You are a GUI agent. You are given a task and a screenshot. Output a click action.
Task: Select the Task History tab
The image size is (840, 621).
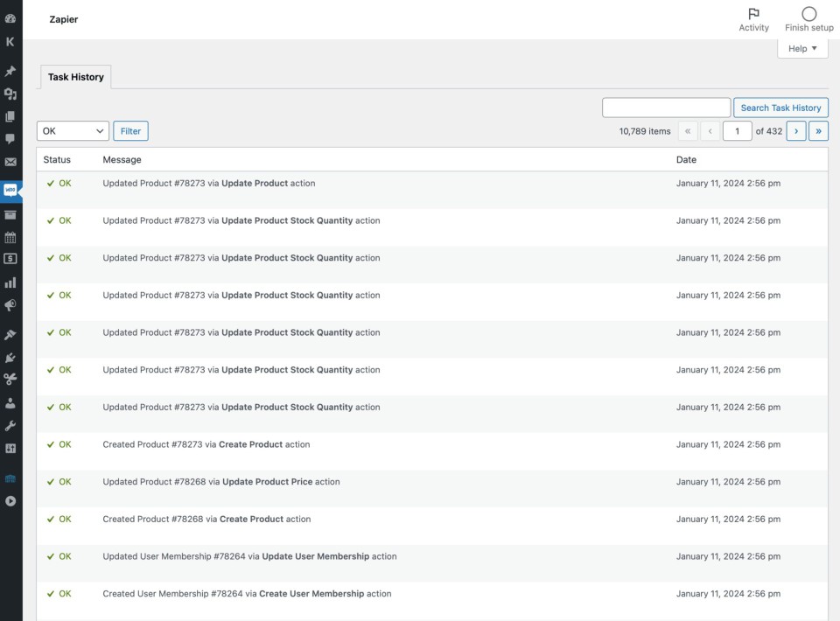(76, 77)
